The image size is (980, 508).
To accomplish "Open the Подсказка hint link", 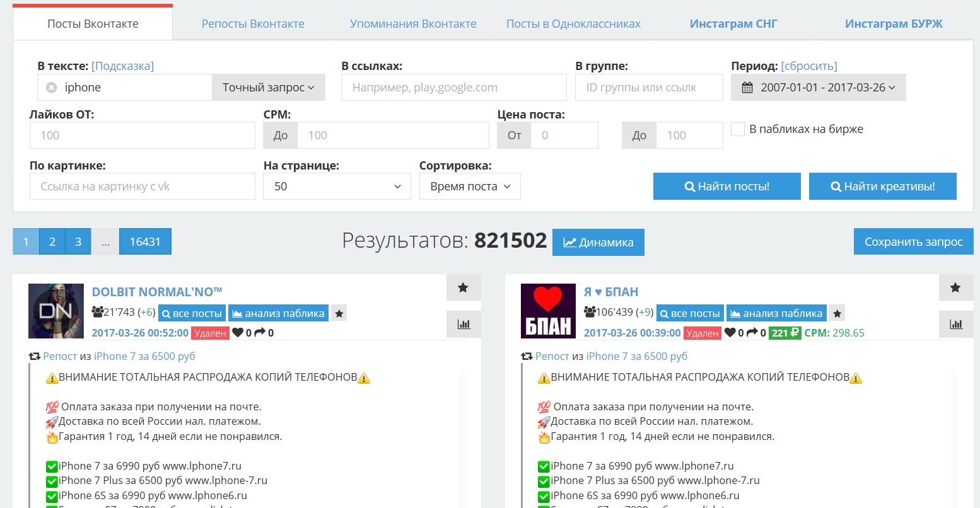I will [123, 66].
